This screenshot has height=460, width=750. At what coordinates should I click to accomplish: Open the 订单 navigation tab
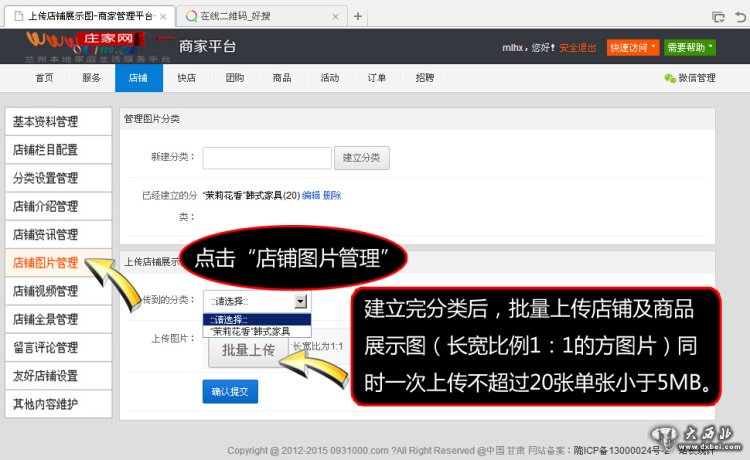(x=377, y=78)
